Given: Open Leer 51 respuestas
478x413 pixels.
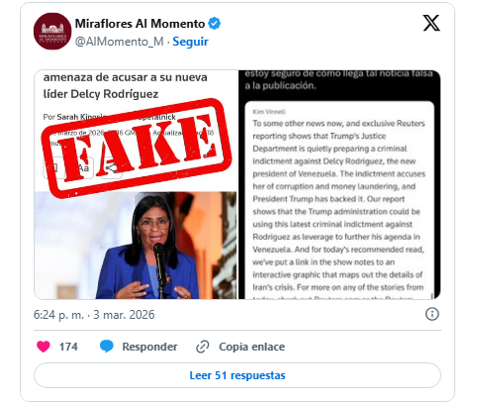Looking at the screenshot, I should pyautogui.click(x=237, y=375).
